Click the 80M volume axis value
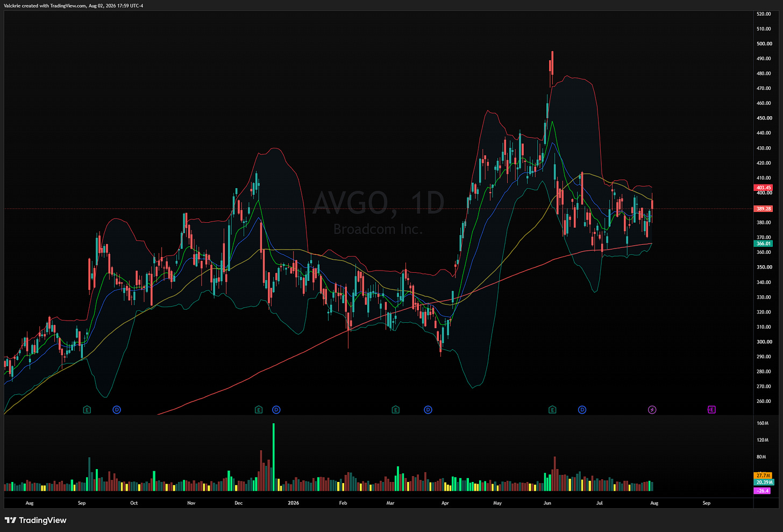 click(761, 457)
